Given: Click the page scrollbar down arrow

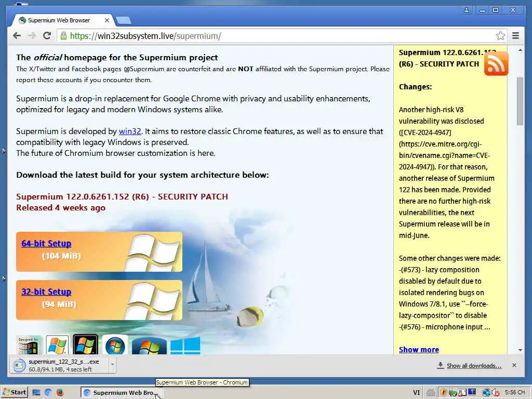Looking at the screenshot, I should [x=520, y=350].
